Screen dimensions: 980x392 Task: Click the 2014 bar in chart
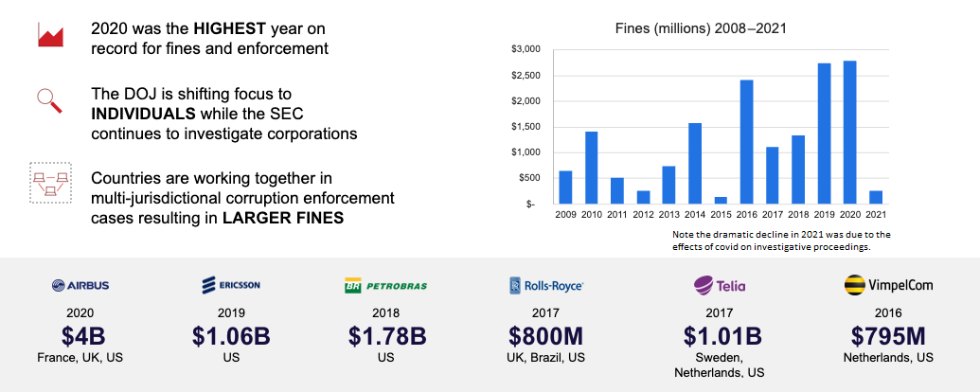tap(695, 164)
